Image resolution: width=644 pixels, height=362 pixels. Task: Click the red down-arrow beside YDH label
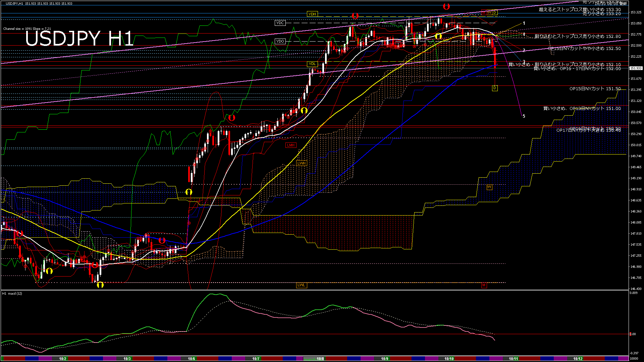(x=355, y=16)
